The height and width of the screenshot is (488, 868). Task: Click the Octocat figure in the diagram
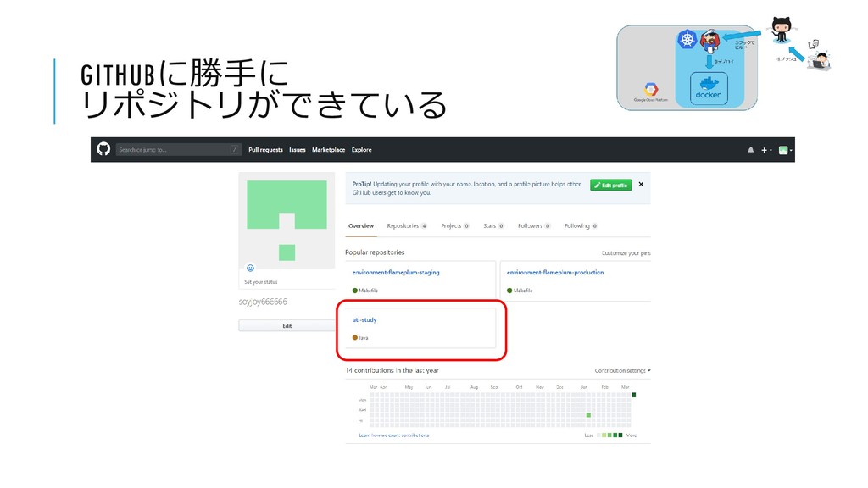pos(781,30)
